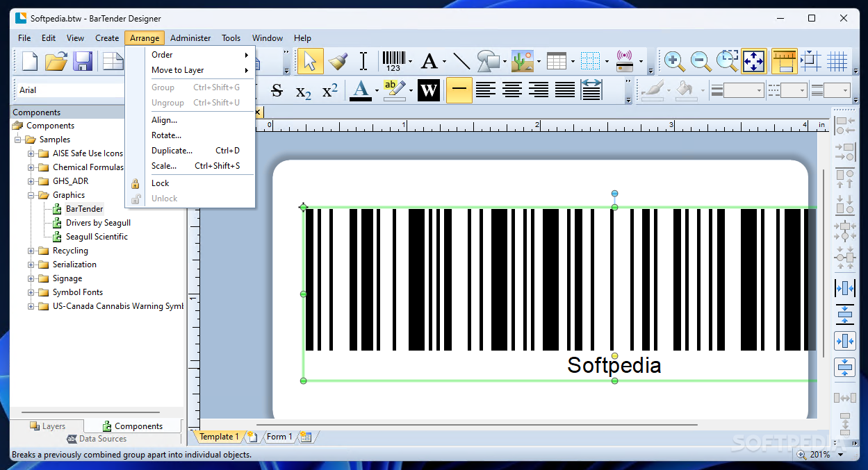This screenshot has height=470, width=868.
Task: Click the text highlight color swatch
Action: point(394,90)
